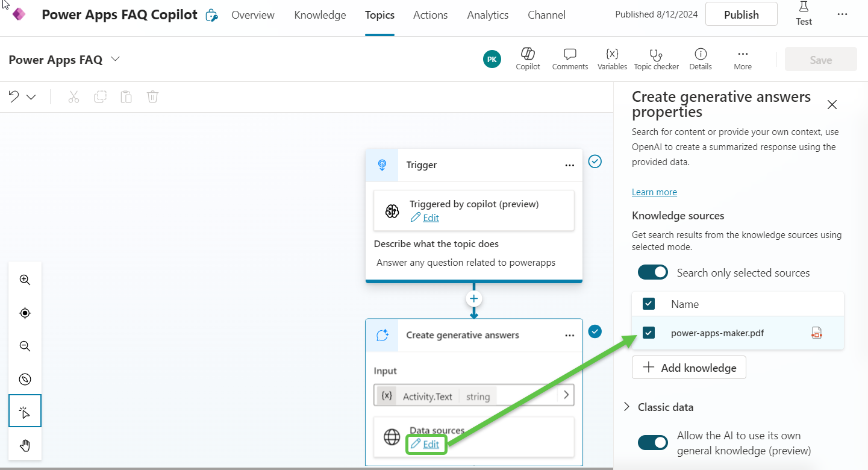The height and width of the screenshot is (470, 868).
Task: Open the Power Apps FAQ topic dropdown
Action: (x=114, y=59)
